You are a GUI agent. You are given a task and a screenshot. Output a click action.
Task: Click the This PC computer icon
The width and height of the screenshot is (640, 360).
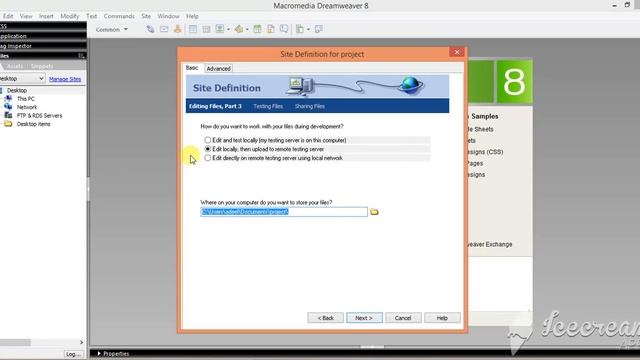tap(8, 98)
